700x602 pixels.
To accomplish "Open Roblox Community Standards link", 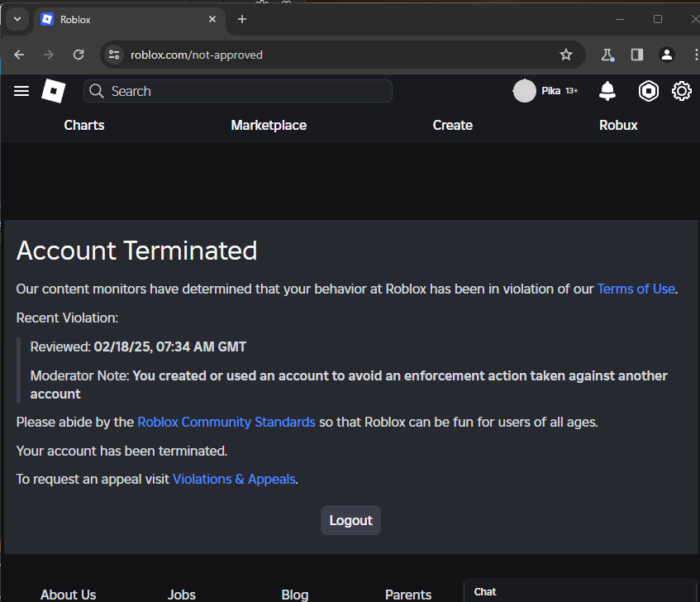I will [x=226, y=422].
